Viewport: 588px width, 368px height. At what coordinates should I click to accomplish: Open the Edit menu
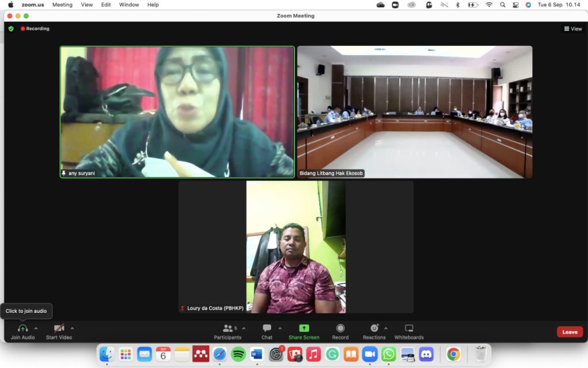(x=106, y=5)
